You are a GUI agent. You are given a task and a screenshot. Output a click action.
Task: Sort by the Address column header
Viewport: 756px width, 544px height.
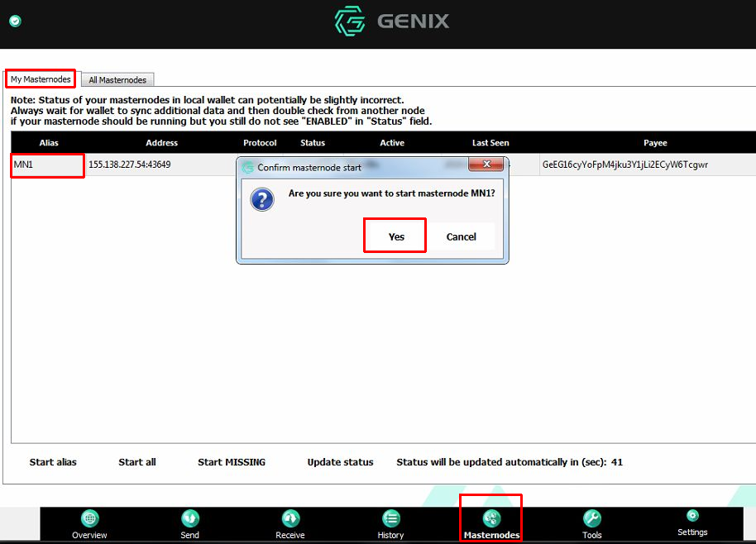(x=161, y=143)
